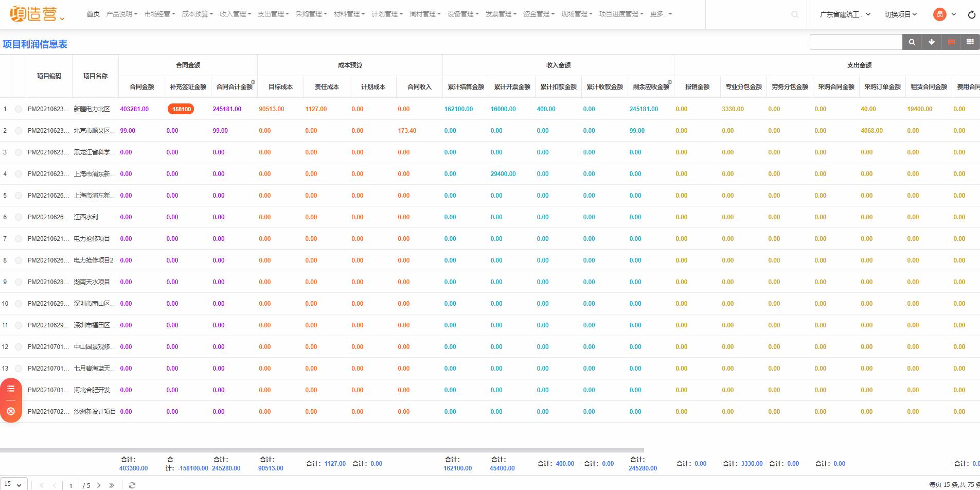The height and width of the screenshot is (490, 980).
Task: Go to next page using the single arrow
Action: pos(99,485)
